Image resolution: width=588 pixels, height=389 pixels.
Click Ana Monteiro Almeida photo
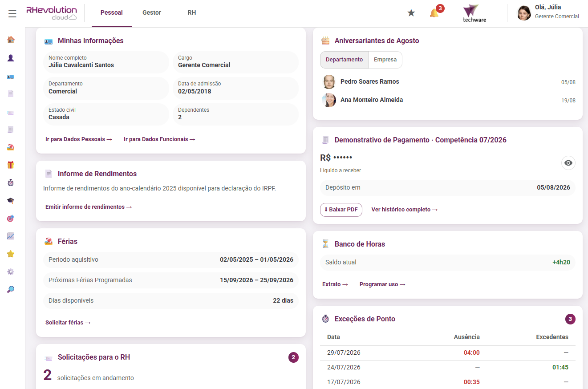(x=329, y=100)
